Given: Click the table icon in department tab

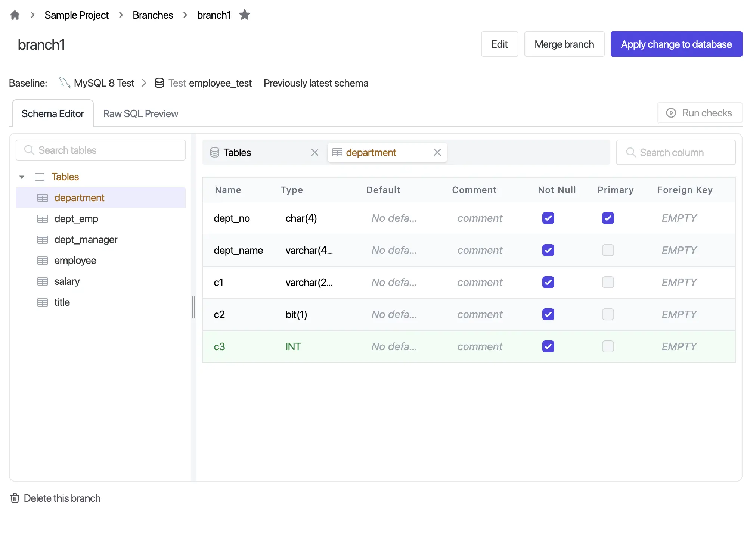Looking at the screenshot, I should coord(337,152).
